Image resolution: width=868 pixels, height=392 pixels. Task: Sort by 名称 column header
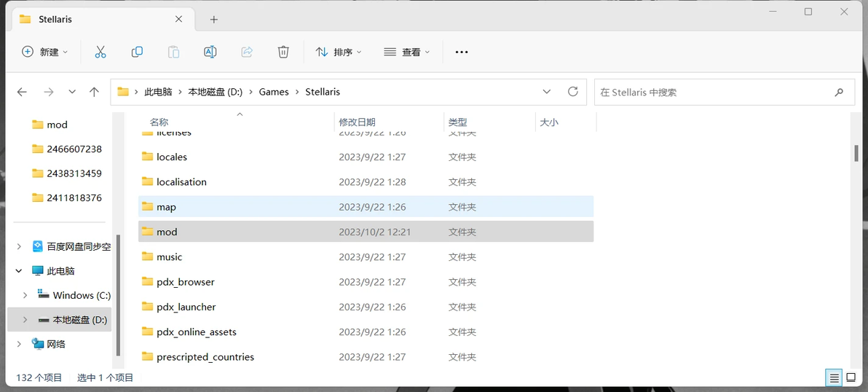[x=159, y=122]
